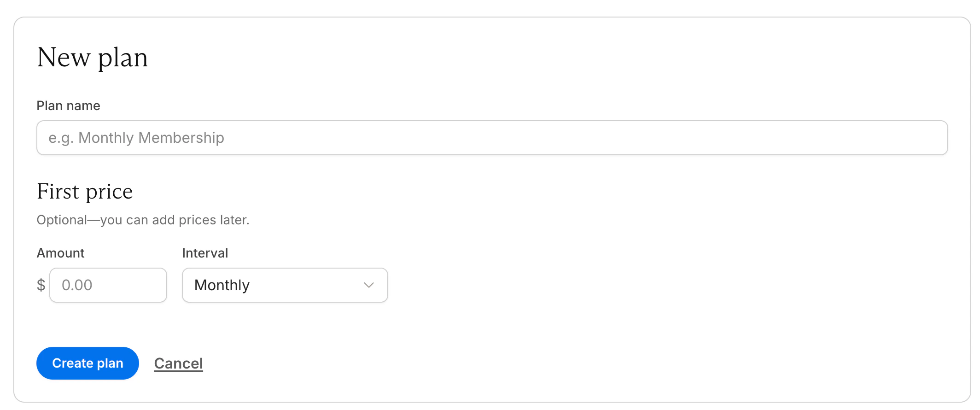This screenshot has height=410, width=980.
Task: Click the Amount input showing 0.00
Action: point(108,285)
